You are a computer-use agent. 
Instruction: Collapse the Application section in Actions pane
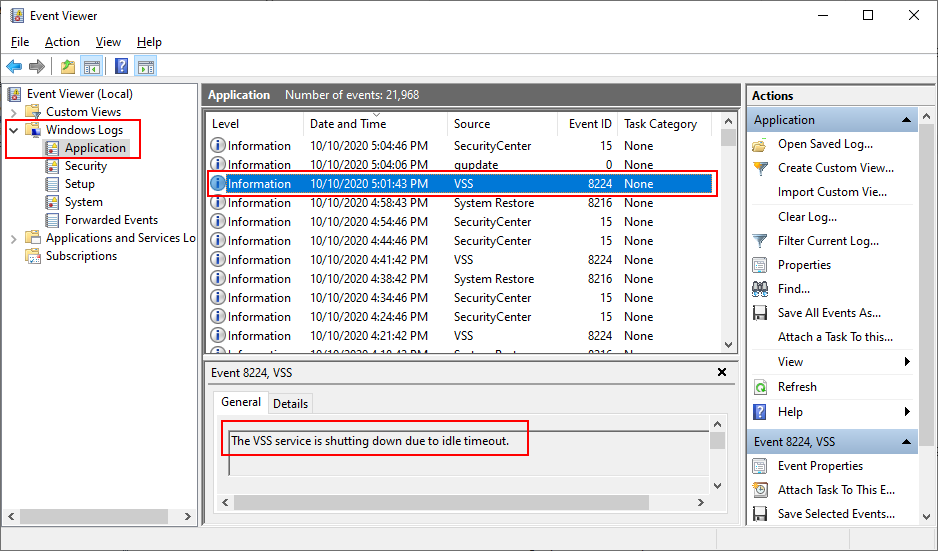tap(906, 120)
